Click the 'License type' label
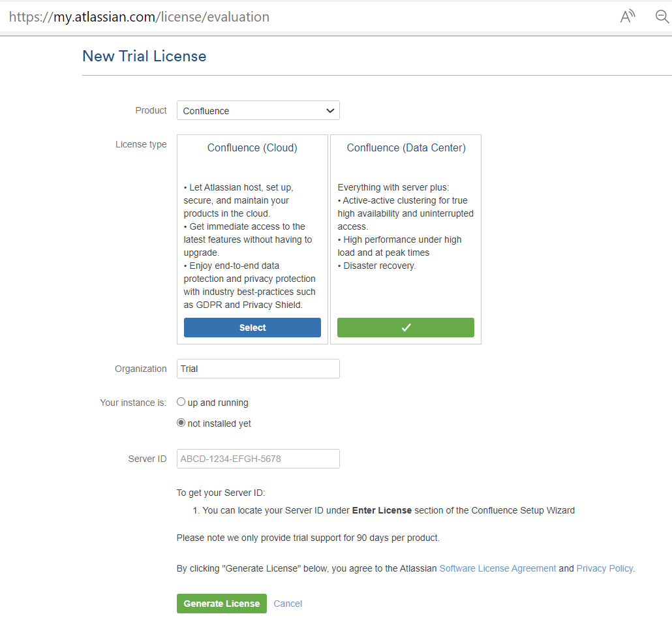Screen dimensions: 672x629 pyautogui.click(x=141, y=144)
